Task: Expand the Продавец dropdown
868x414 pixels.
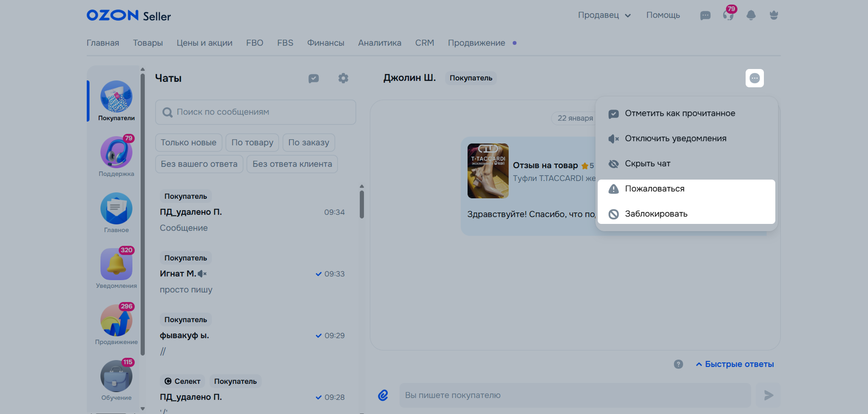Action: tap(604, 15)
